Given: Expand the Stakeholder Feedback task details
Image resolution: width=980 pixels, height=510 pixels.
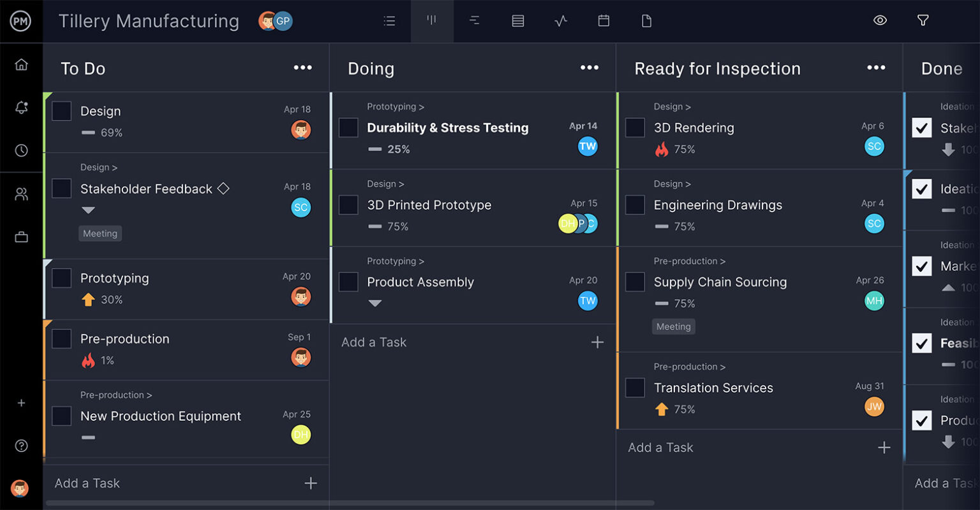Looking at the screenshot, I should pyautogui.click(x=88, y=210).
